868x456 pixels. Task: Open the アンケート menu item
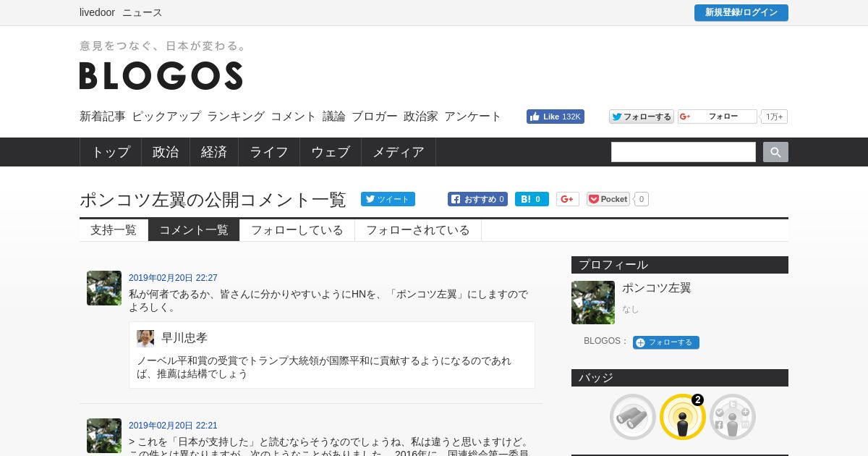[473, 117]
